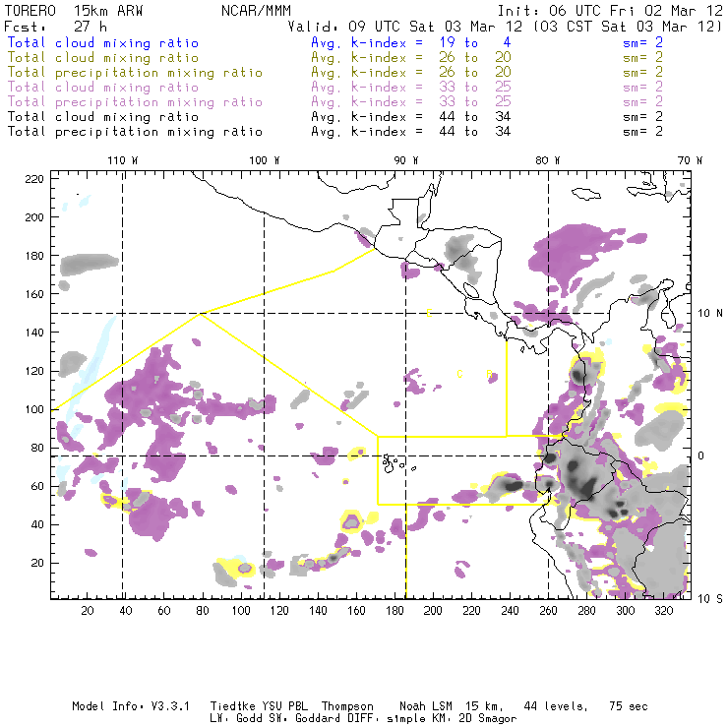Click the blue Total cloud mixing ratio legend entry

pyautogui.click(x=103, y=43)
